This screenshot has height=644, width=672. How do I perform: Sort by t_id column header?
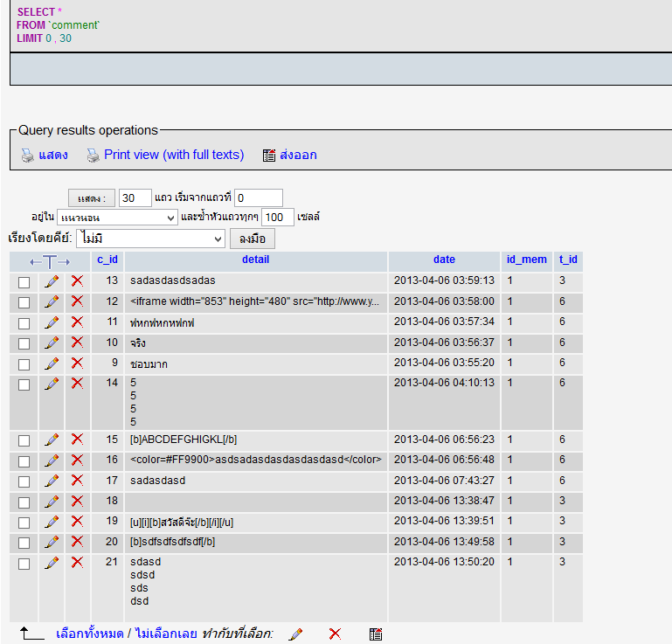[568, 260]
